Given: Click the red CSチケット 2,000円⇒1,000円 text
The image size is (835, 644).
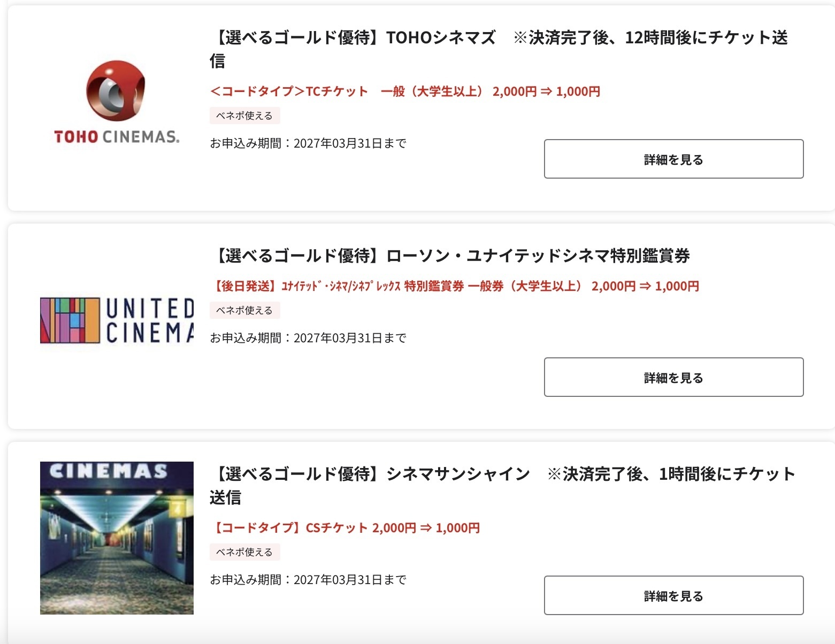Looking at the screenshot, I should tap(345, 528).
